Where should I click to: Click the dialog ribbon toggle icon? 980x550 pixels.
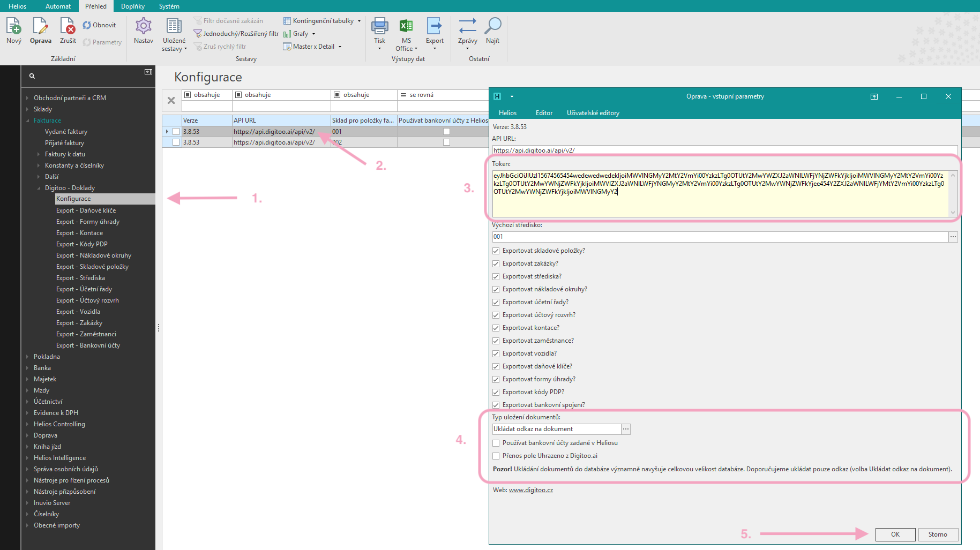[x=874, y=96]
